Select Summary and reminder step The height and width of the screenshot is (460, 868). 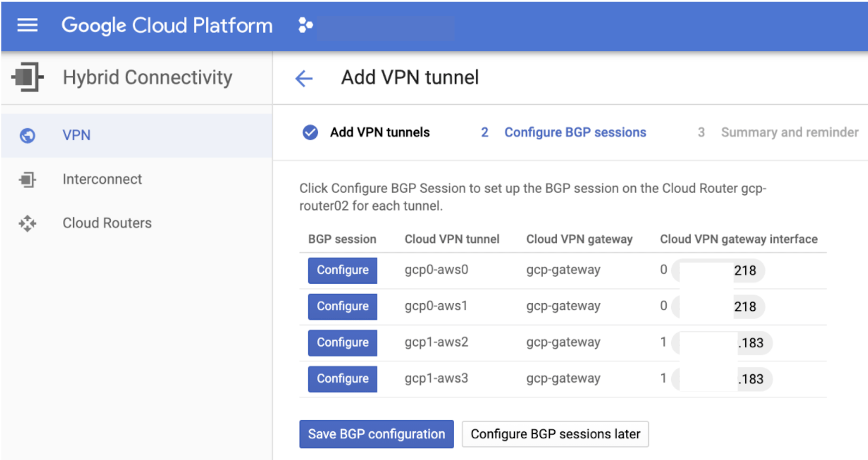pos(789,132)
